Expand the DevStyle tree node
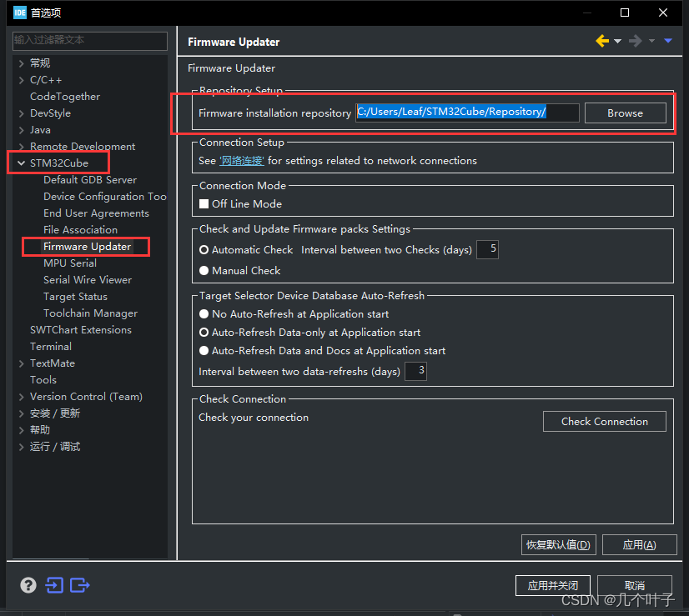 pos(21,113)
